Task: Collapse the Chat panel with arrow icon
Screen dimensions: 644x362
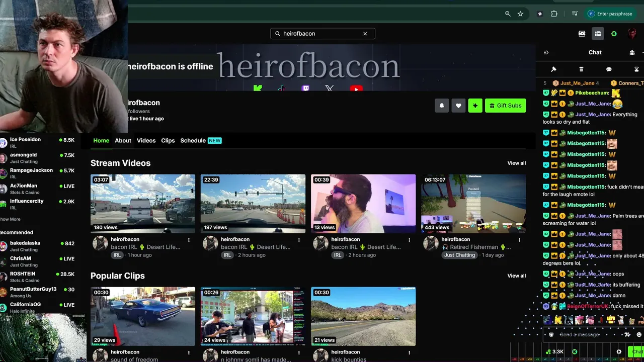Action: 546,52
